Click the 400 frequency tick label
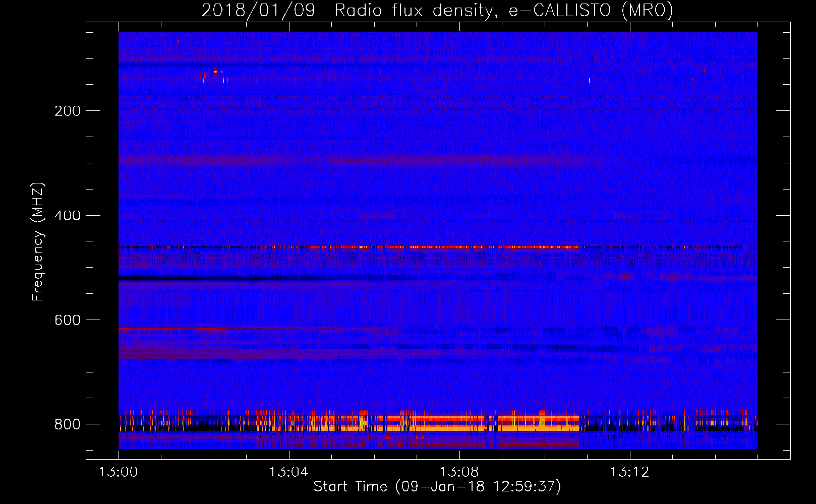 pyautogui.click(x=68, y=216)
